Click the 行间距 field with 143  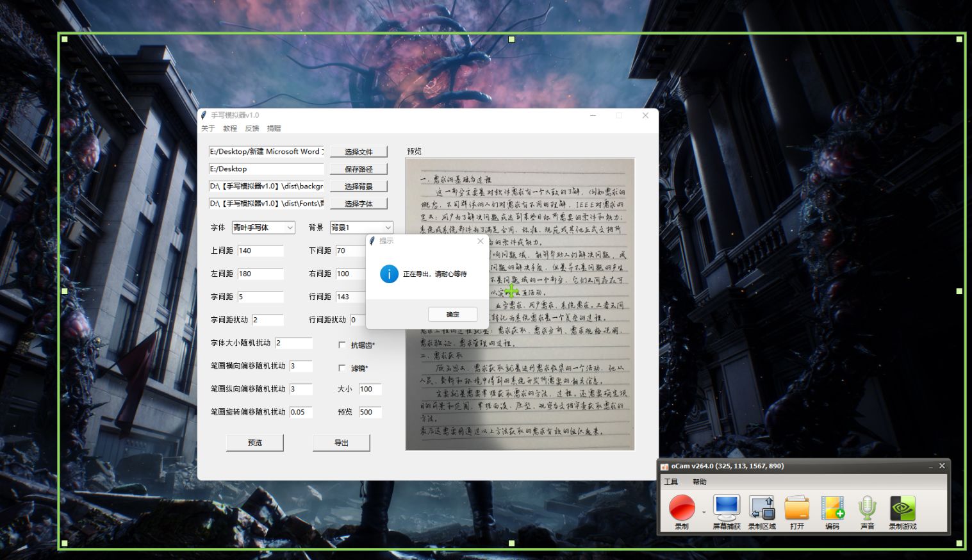click(x=350, y=297)
